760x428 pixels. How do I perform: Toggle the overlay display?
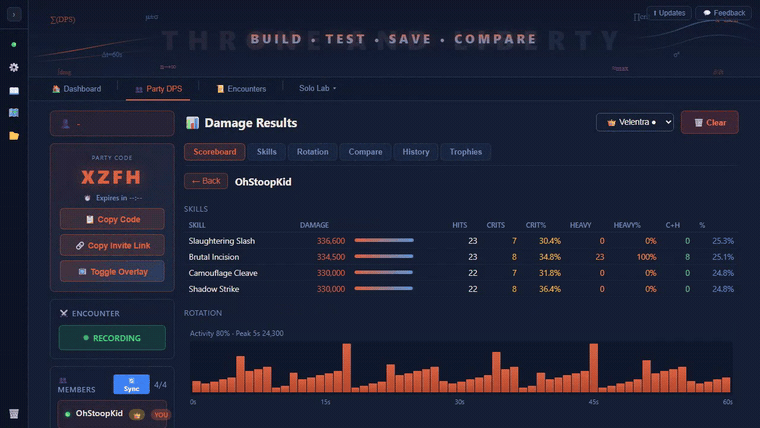click(112, 271)
